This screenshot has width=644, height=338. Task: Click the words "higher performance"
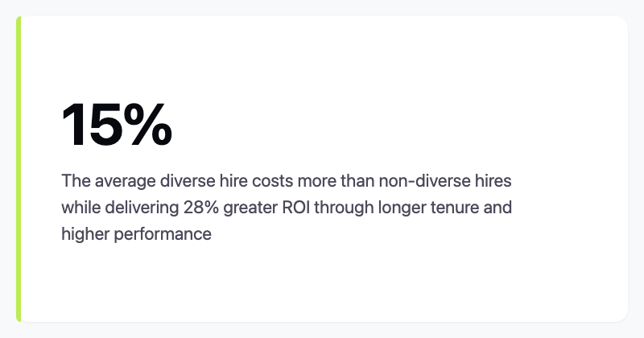click(136, 234)
